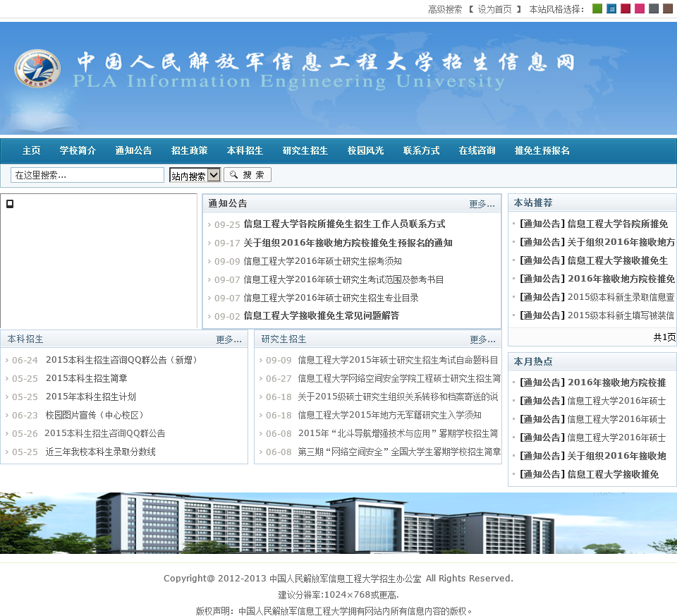677x616 pixels.
Task: Open 校园风光 navigation item
Action: click(366, 150)
